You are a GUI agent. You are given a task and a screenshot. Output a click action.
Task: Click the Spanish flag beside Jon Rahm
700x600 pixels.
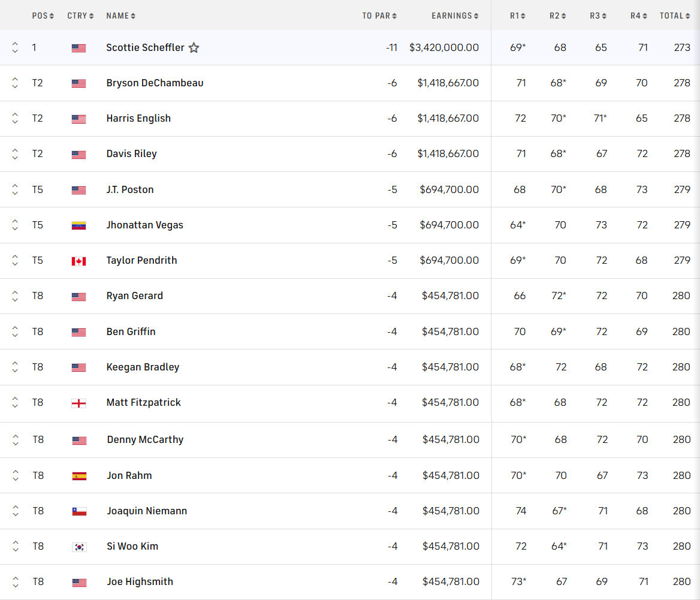tap(79, 475)
